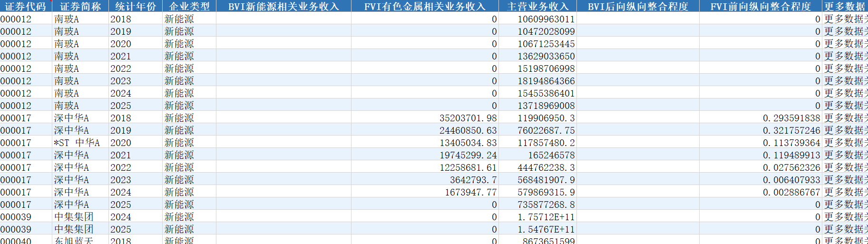This screenshot has height=244, width=868.
Task: Select cell with value 24460850.63
Action: point(425,130)
